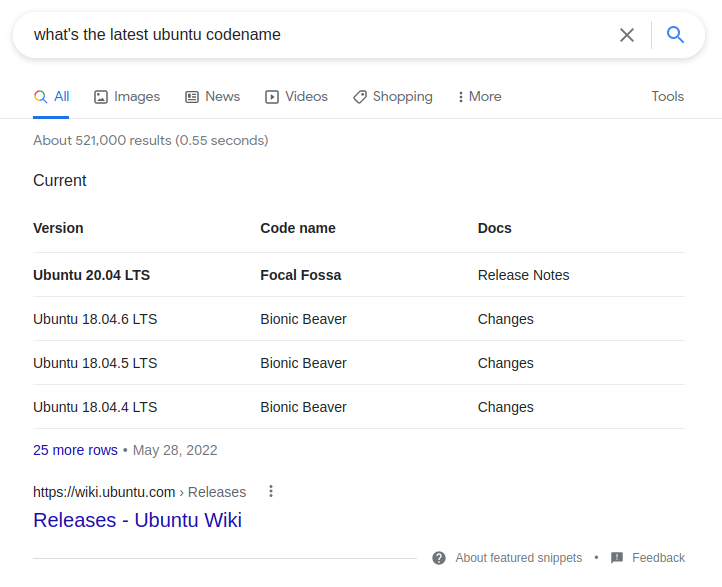Click the Shopping tag icon
The height and width of the screenshot is (587, 722).
coord(360,97)
